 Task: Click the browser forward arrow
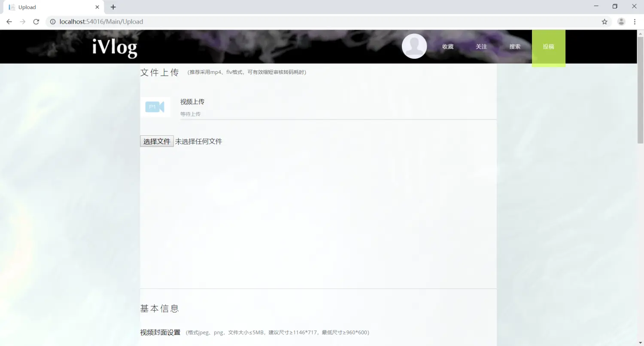click(23, 21)
